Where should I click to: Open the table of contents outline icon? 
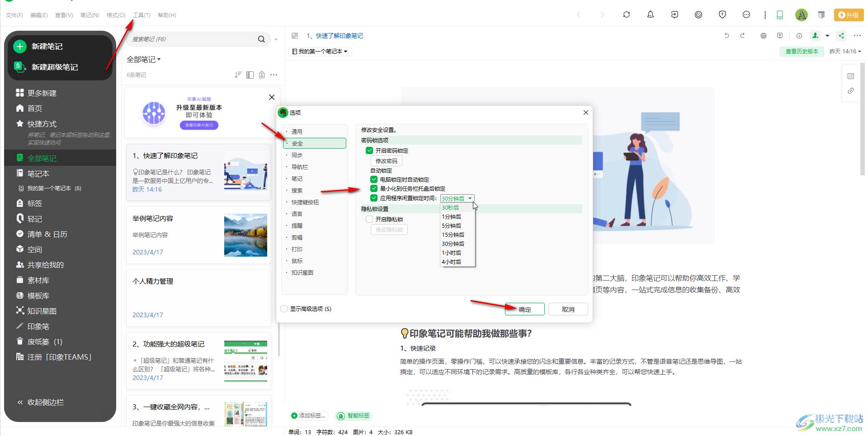(x=850, y=76)
